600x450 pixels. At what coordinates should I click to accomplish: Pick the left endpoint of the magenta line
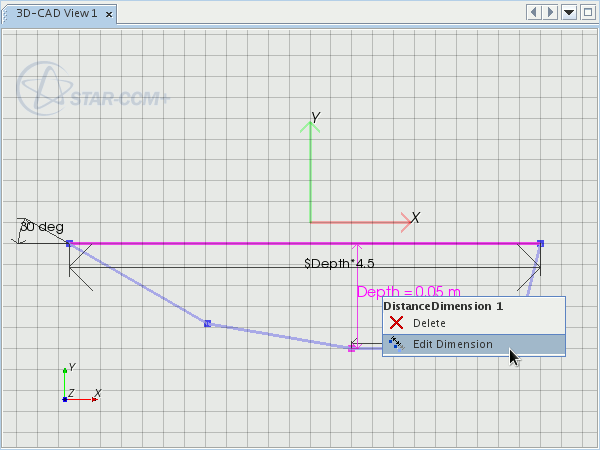tap(69, 243)
